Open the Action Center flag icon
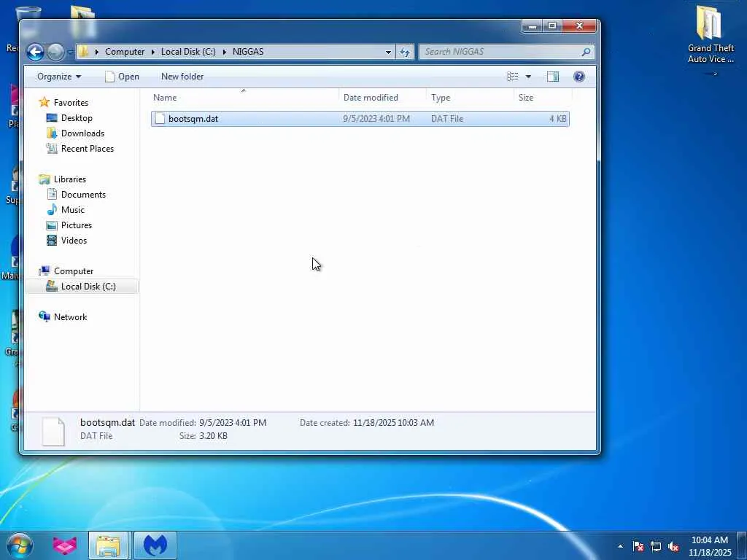747x560 pixels. [x=638, y=546]
